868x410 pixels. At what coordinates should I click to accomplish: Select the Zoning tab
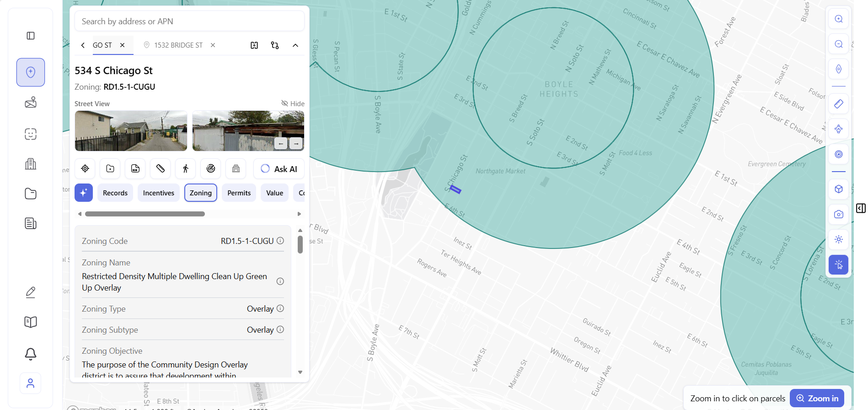coord(201,193)
